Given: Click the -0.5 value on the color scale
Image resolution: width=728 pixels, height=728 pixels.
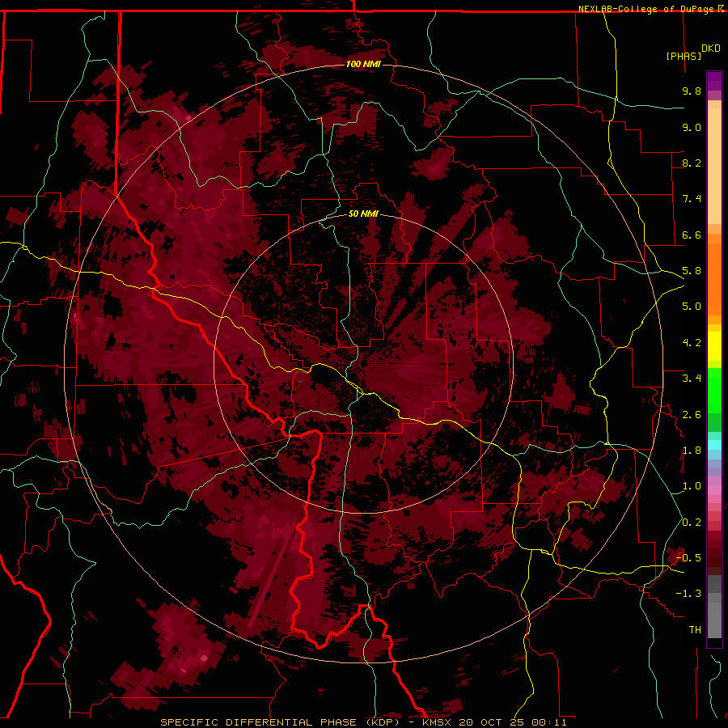Looking at the screenshot, I should [688, 558].
